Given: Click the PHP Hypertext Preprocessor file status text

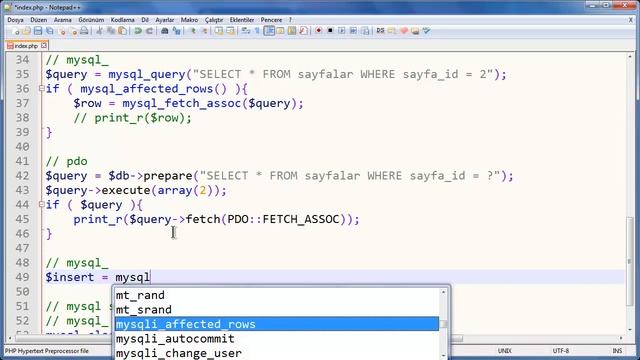Looking at the screenshot, I should pos(47,351).
